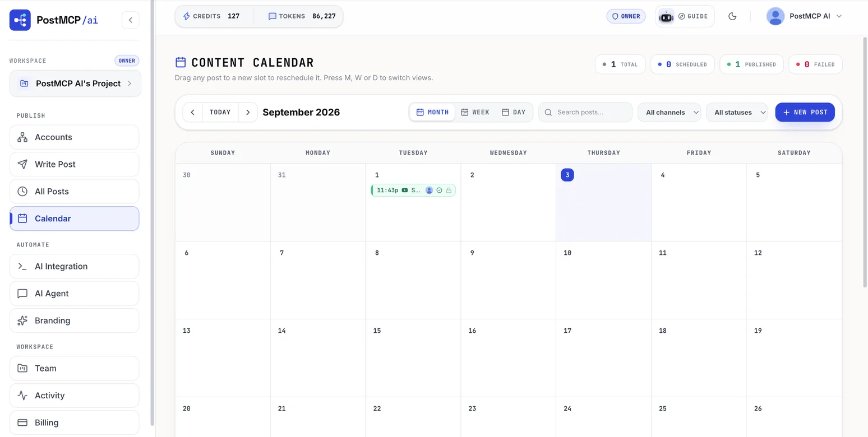Click the published checkmark on the 11:43p post
Screen dimensions: 868x437
coord(440,190)
